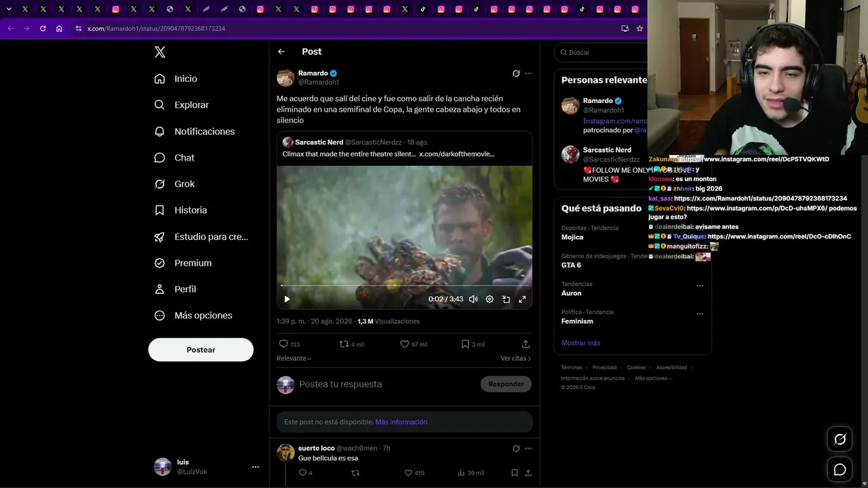Bookmark the post with 2 mil saves
Screen dimensions: 868x488
click(473, 344)
